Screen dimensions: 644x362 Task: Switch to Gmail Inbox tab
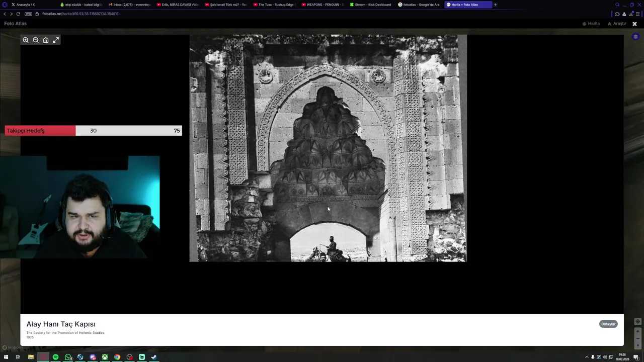pos(129,5)
